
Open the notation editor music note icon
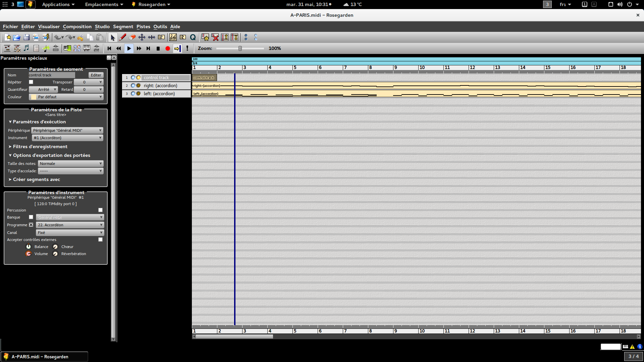(26, 48)
